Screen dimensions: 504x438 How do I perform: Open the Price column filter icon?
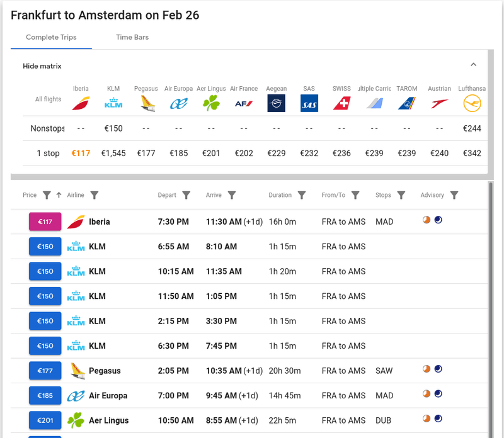click(x=47, y=195)
